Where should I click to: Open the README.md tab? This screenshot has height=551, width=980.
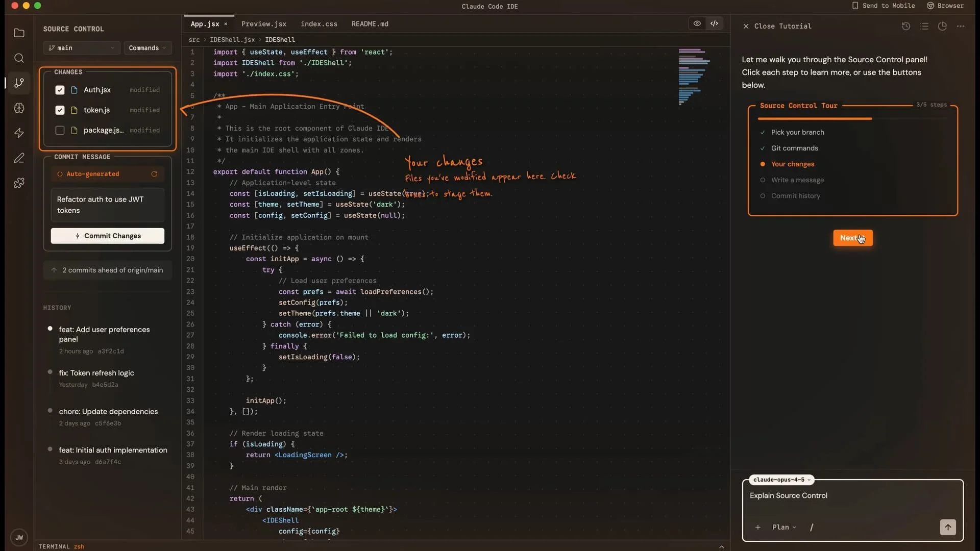(x=370, y=24)
